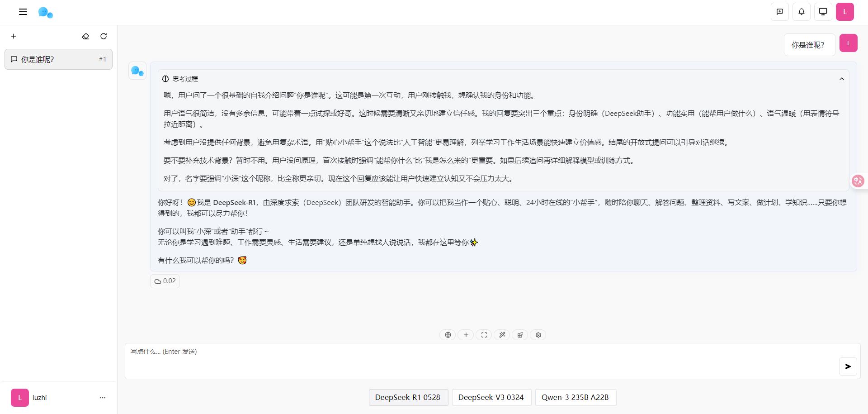Enable web search with the globe icon
868x414 pixels.
tap(448, 335)
